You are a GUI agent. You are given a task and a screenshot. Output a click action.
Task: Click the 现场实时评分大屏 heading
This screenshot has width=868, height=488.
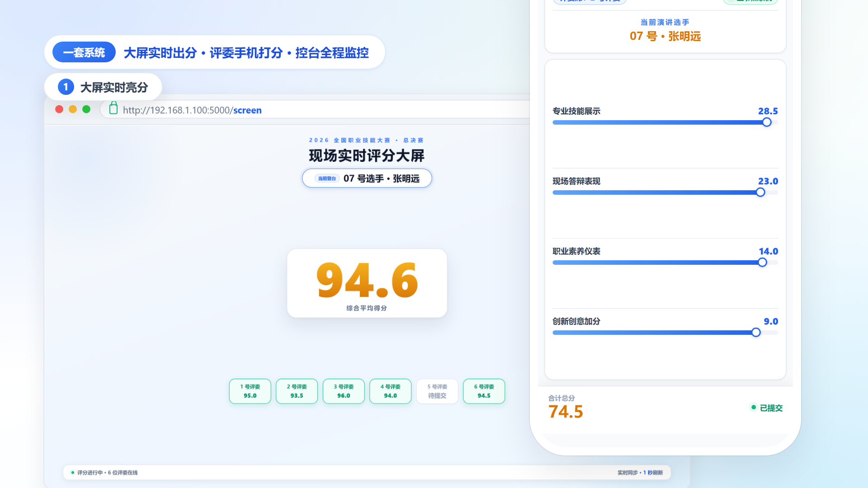[x=367, y=156]
